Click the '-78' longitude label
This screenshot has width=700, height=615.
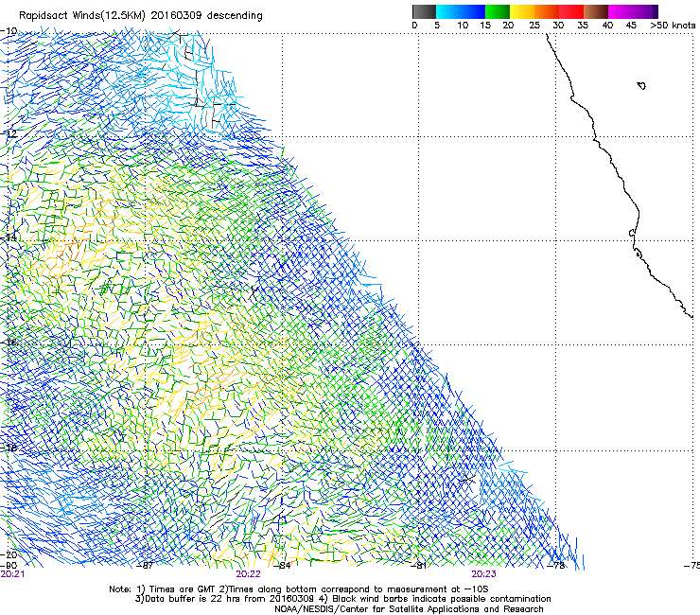[556, 566]
